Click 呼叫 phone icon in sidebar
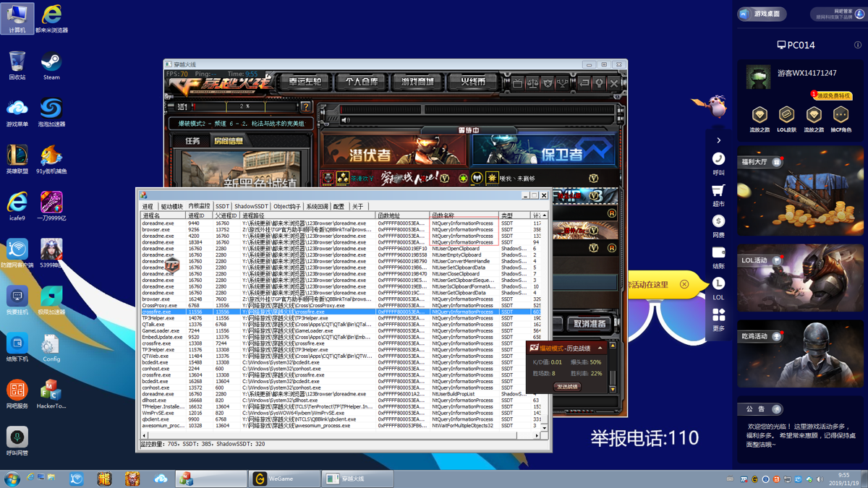 pyautogui.click(x=718, y=163)
